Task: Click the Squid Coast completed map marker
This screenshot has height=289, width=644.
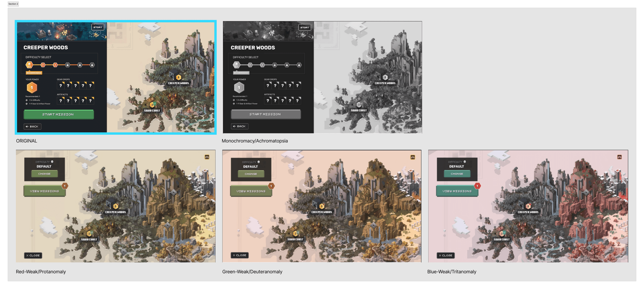Action: tap(153, 105)
